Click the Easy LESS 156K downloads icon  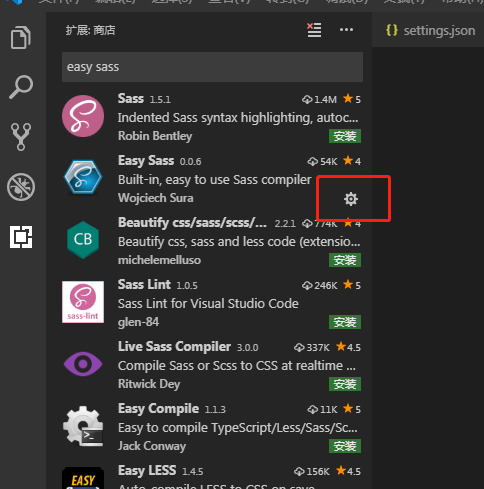pos(299,472)
